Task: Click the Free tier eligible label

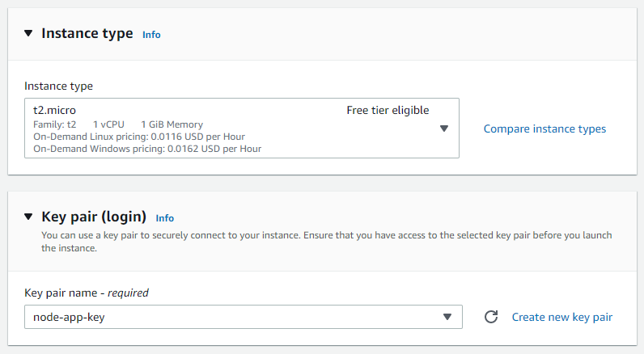Action: tap(388, 110)
